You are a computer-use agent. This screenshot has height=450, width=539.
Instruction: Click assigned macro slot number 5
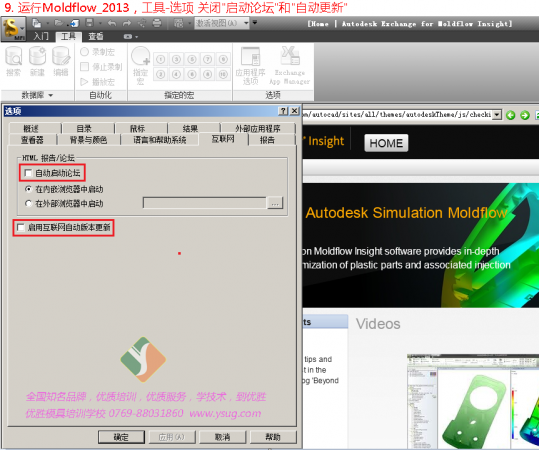coord(192,59)
